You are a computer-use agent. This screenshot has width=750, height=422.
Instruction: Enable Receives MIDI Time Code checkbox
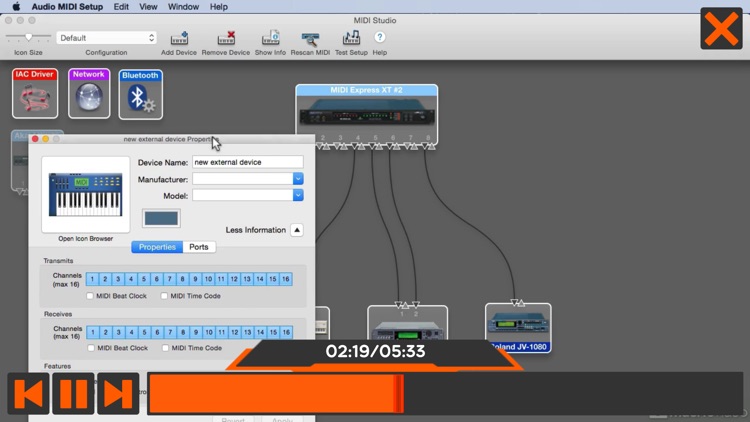tap(165, 348)
